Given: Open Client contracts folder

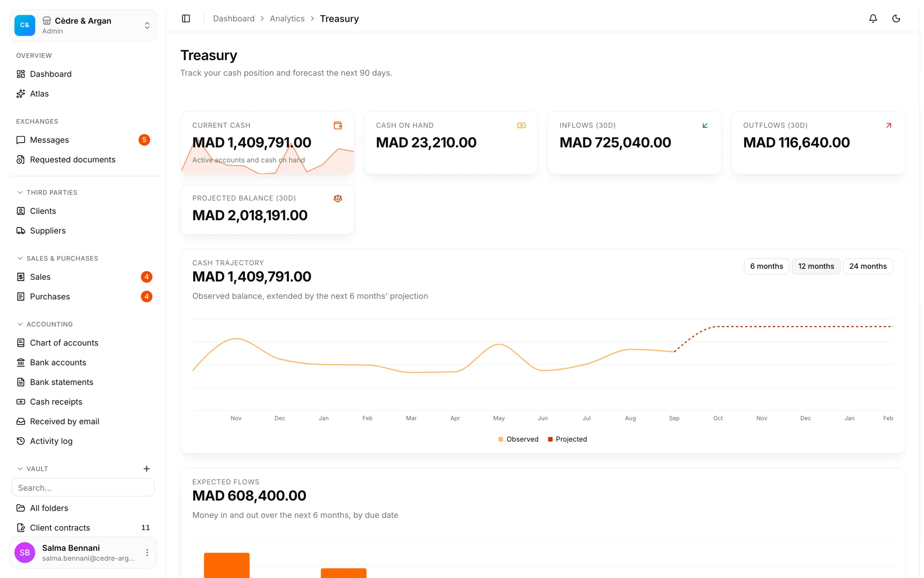Looking at the screenshot, I should [83, 528].
